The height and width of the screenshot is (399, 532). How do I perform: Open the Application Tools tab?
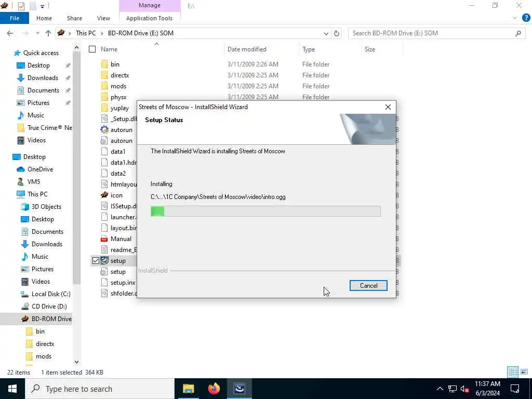point(149,18)
